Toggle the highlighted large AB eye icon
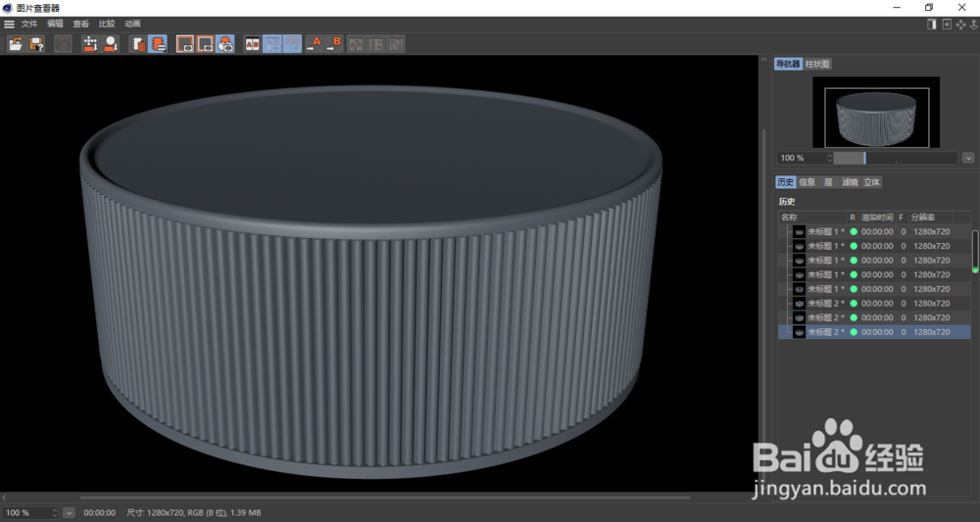Viewport: 980px width, 522px height. coord(292,44)
